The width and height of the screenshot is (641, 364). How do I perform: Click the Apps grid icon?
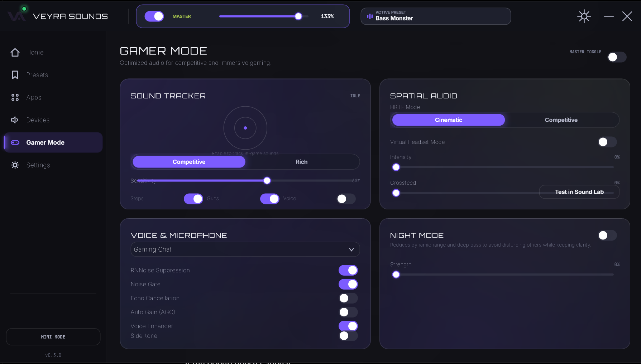(x=15, y=97)
